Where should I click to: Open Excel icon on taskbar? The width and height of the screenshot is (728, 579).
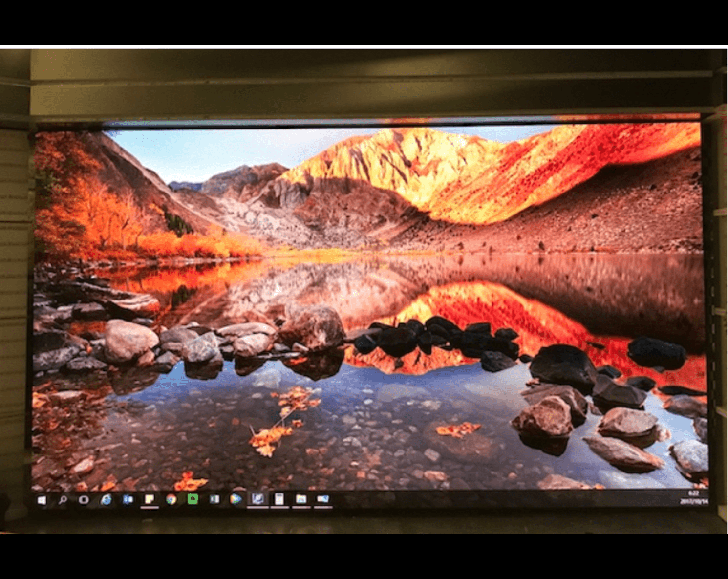click(214, 499)
